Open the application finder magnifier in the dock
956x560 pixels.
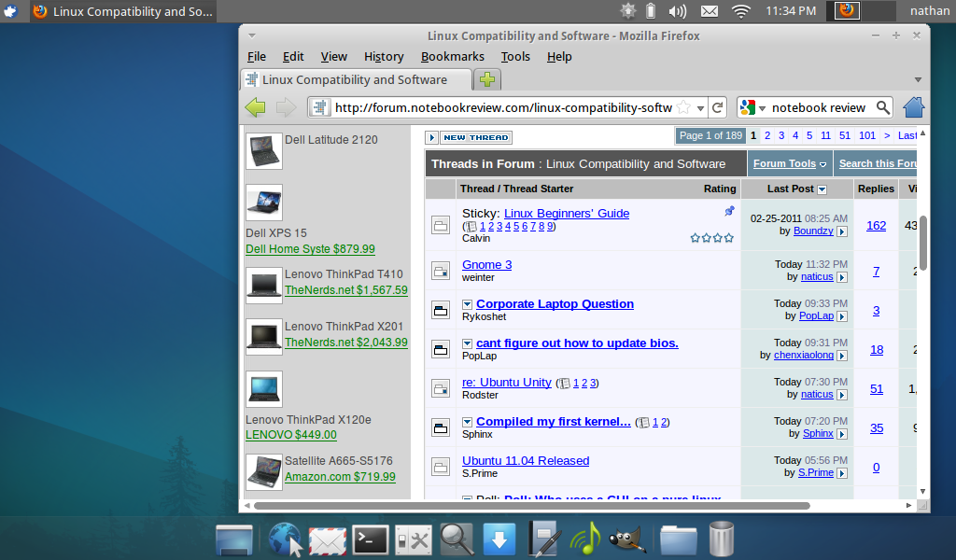[457, 539]
